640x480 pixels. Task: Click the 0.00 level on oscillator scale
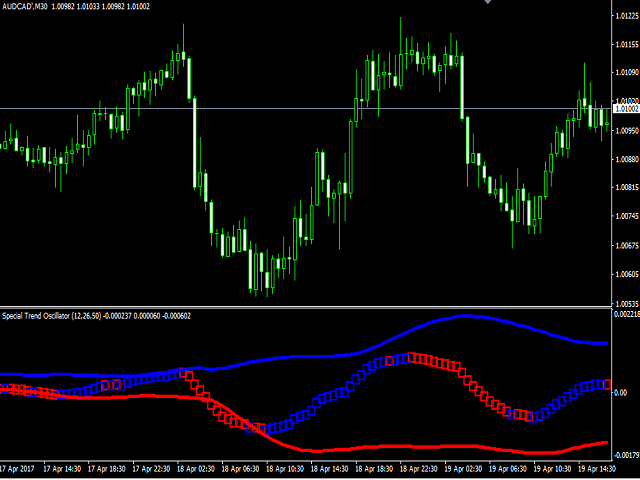tap(620, 393)
